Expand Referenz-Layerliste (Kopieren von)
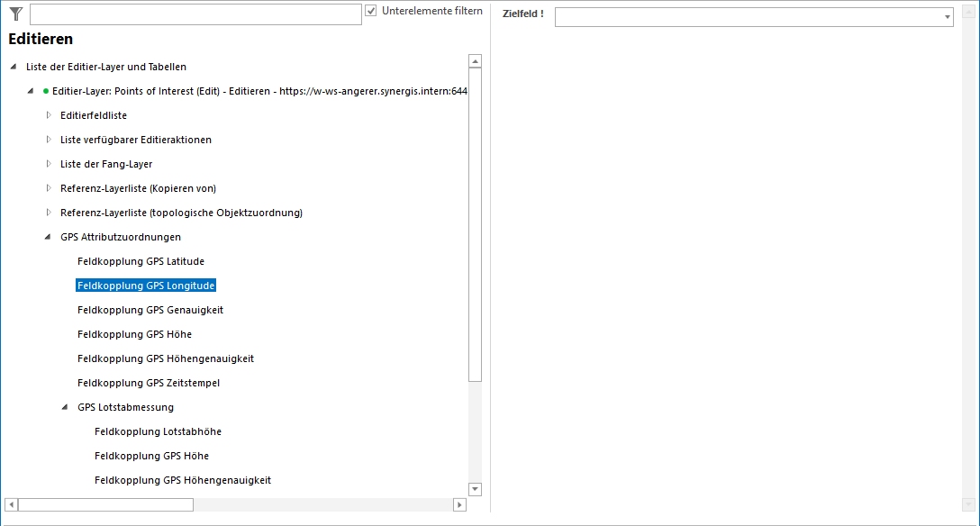The width and height of the screenshot is (980, 526). tap(48, 188)
